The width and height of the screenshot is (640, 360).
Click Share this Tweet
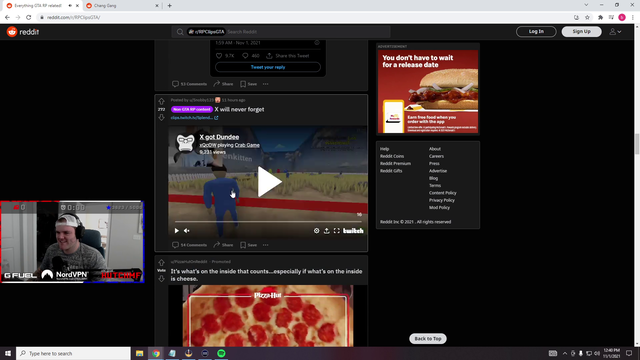(288, 56)
